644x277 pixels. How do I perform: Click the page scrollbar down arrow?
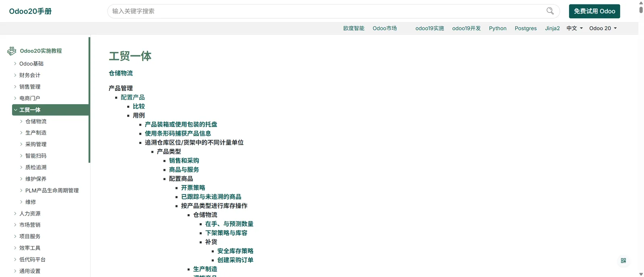click(641, 274)
